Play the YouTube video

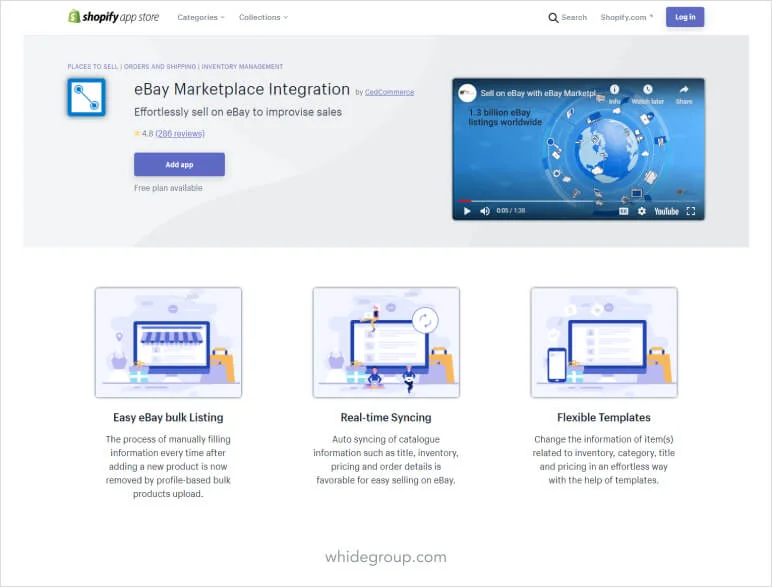467,211
